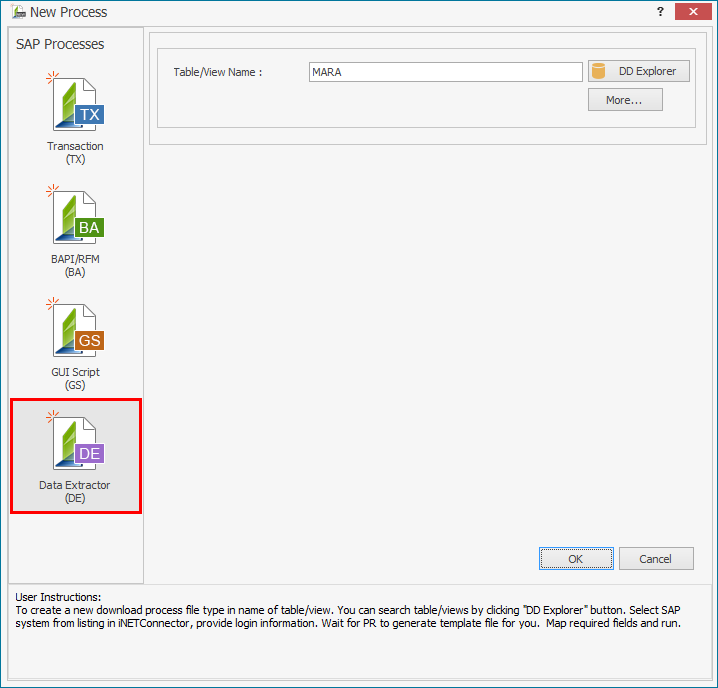Click the Table/View Name field containing MARA
The width and height of the screenshot is (718, 688).
point(445,72)
